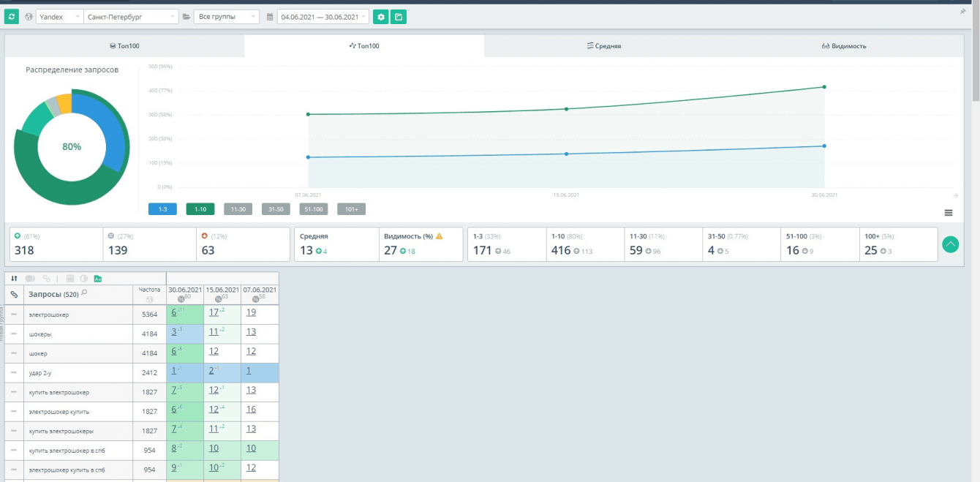Open search magnifier next to Запросы
Viewport: 980px width, 482px height.
(84, 293)
